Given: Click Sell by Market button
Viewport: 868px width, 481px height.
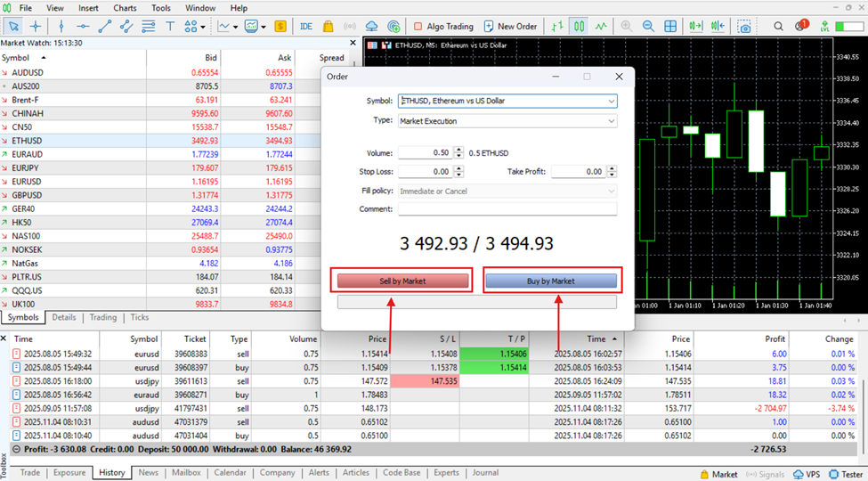Looking at the screenshot, I should 402,281.
